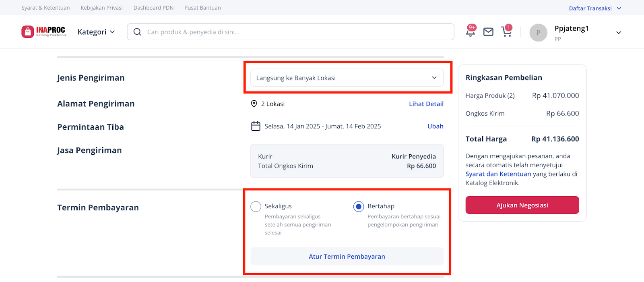The height and width of the screenshot is (282, 644).
Task: Go to Dashboard PDN
Action: coord(153,8)
